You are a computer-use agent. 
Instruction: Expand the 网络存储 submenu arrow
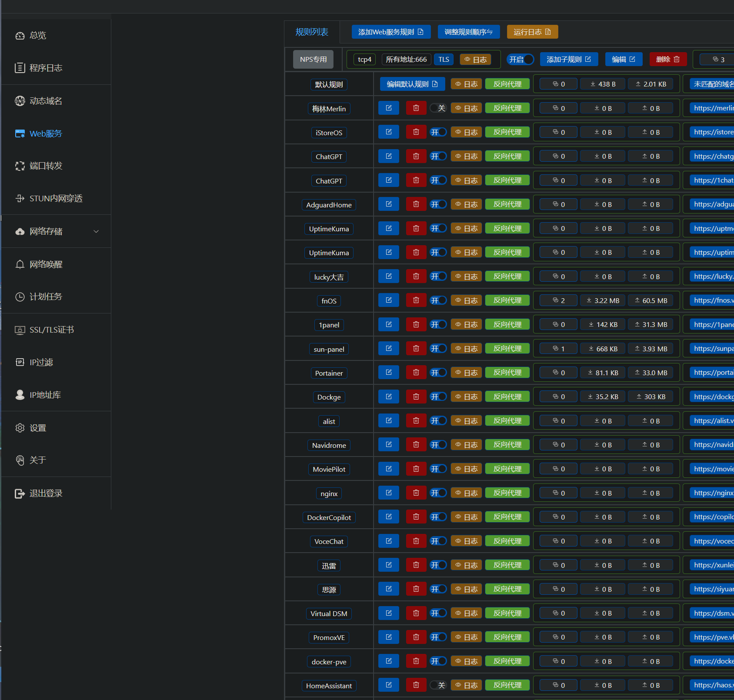96,231
